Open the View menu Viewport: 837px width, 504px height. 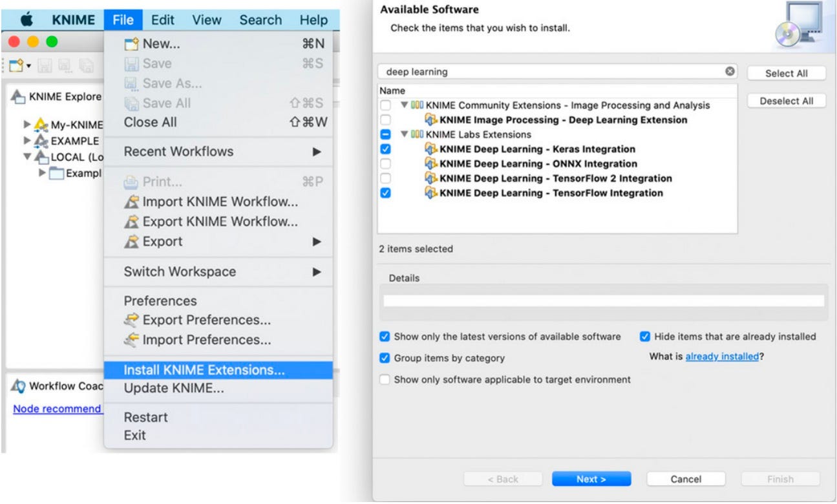(x=206, y=20)
